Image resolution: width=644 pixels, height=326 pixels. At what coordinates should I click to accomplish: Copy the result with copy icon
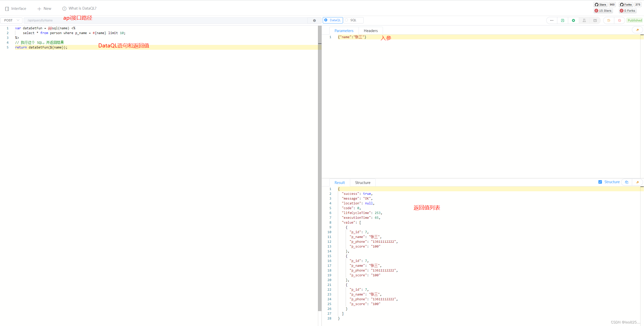point(626,182)
